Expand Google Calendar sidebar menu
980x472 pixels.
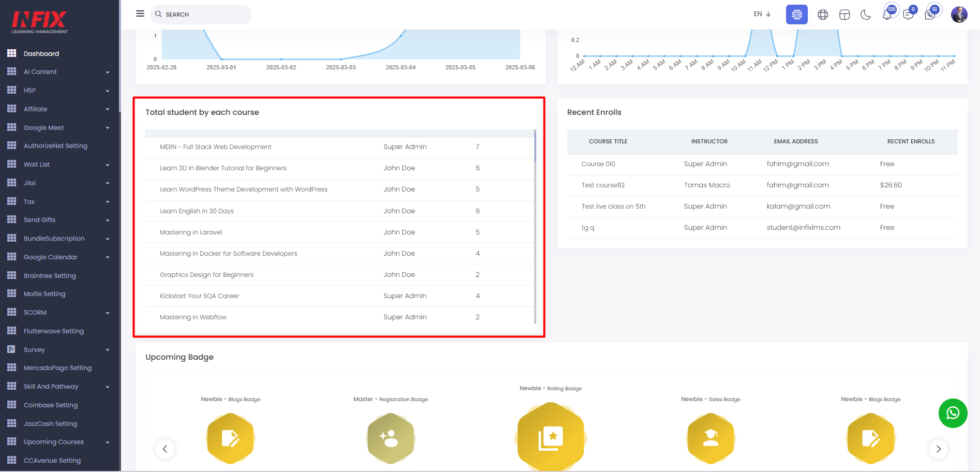click(59, 257)
